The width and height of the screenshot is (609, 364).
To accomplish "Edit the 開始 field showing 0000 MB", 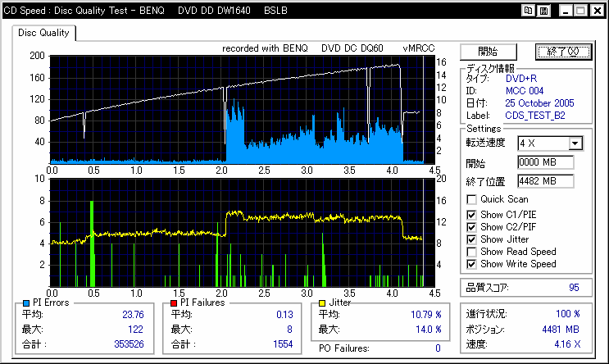I will click(x=545, y=162).
